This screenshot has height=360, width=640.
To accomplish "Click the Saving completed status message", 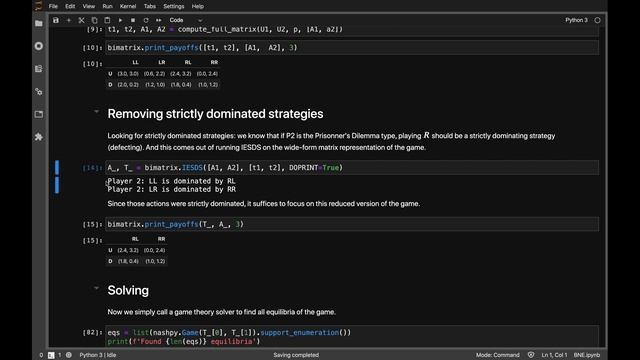I will pyautogui.click(x=296, y=355).
